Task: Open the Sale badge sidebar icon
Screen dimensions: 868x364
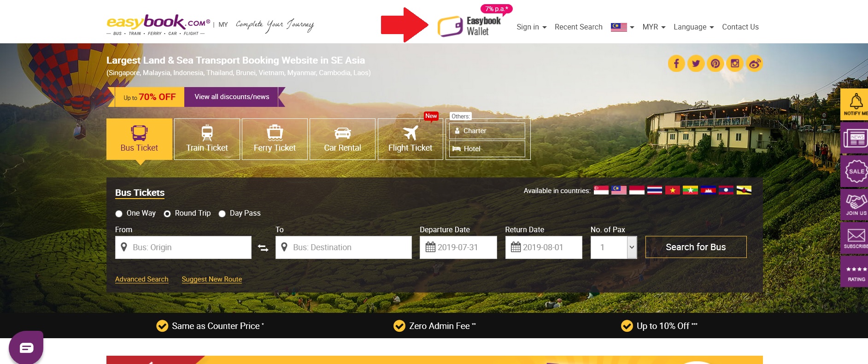Action: tap(855, 171)
